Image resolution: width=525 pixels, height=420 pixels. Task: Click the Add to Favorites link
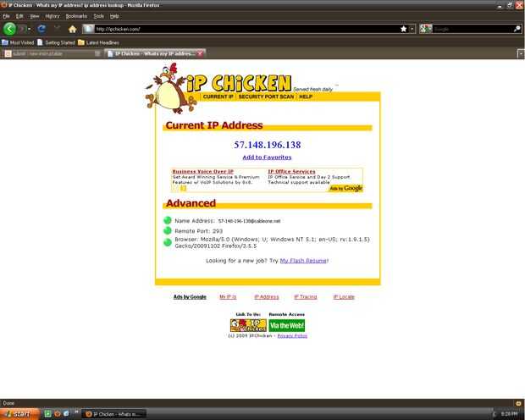pos(267,157)
